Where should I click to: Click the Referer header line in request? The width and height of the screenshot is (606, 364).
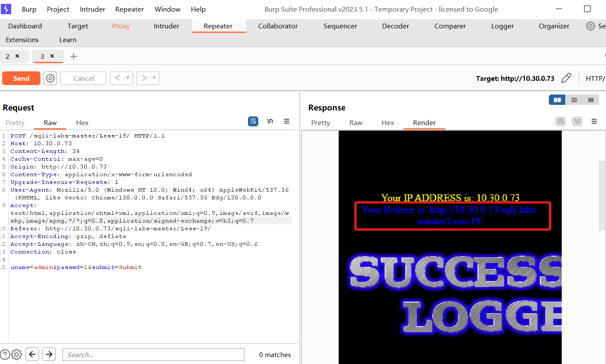point(111,229)
